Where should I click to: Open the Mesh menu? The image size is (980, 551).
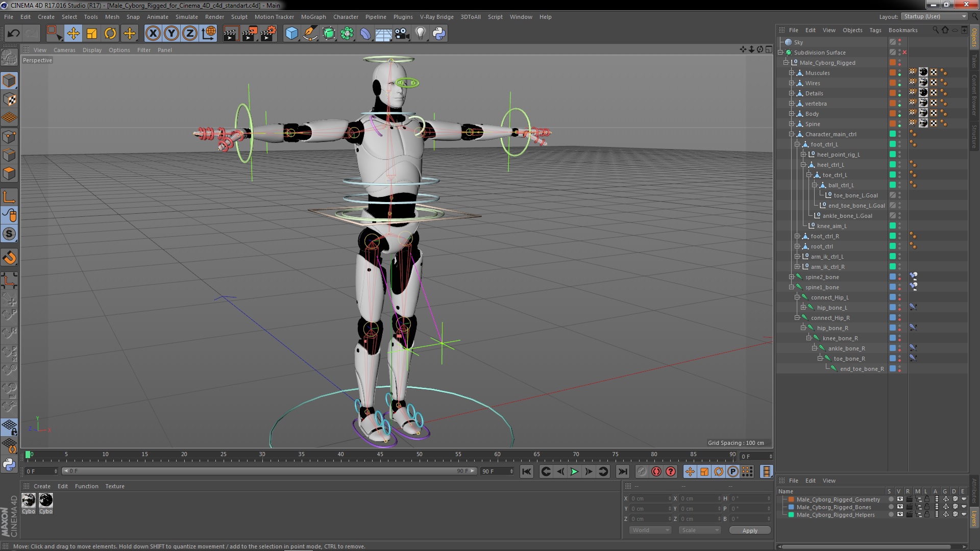click(x=112, y=17)
